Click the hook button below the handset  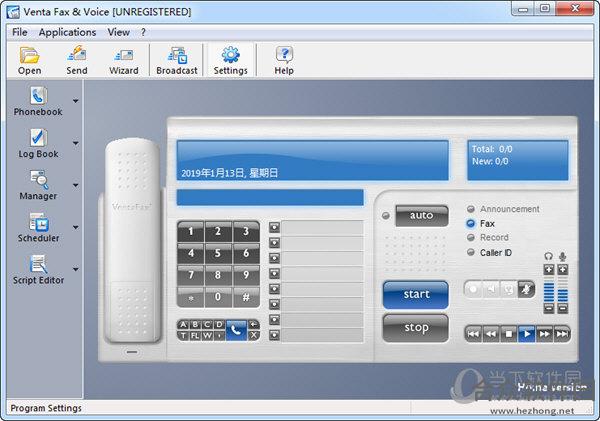(x=132, y=351)
